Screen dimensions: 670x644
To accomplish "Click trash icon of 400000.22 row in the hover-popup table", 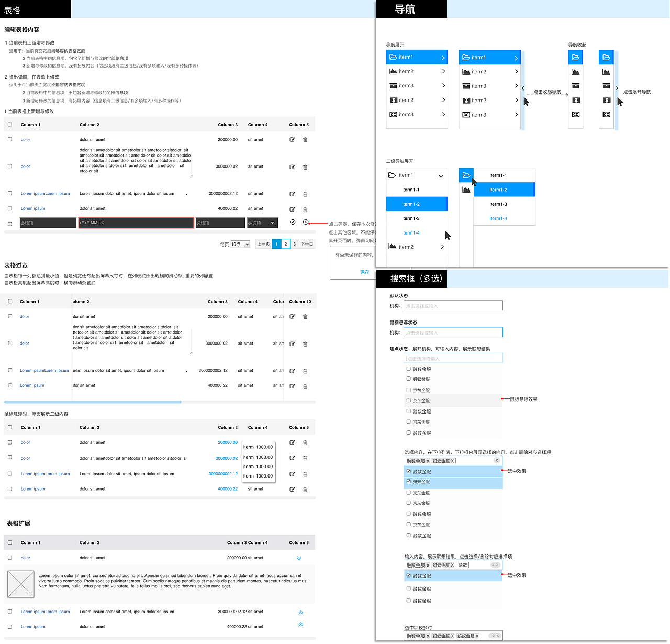I will tap(305, 490).
